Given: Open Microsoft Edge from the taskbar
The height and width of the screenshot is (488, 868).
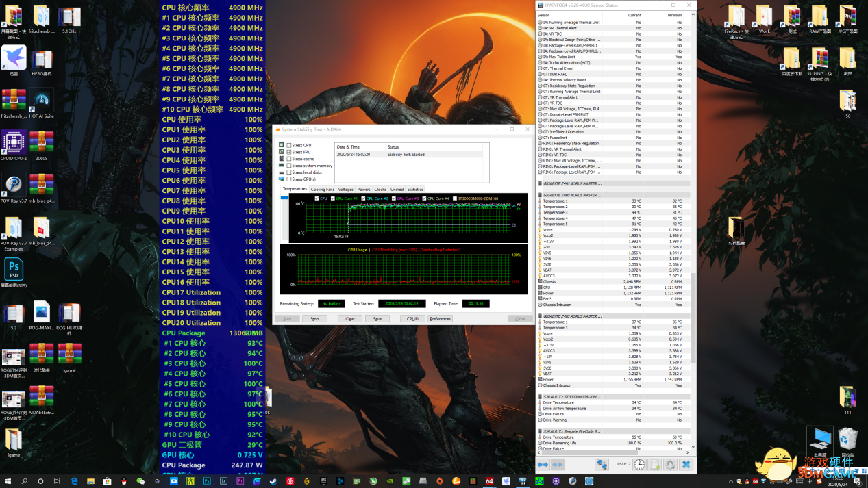Looking at the screenshot, I should pos(74,481).
